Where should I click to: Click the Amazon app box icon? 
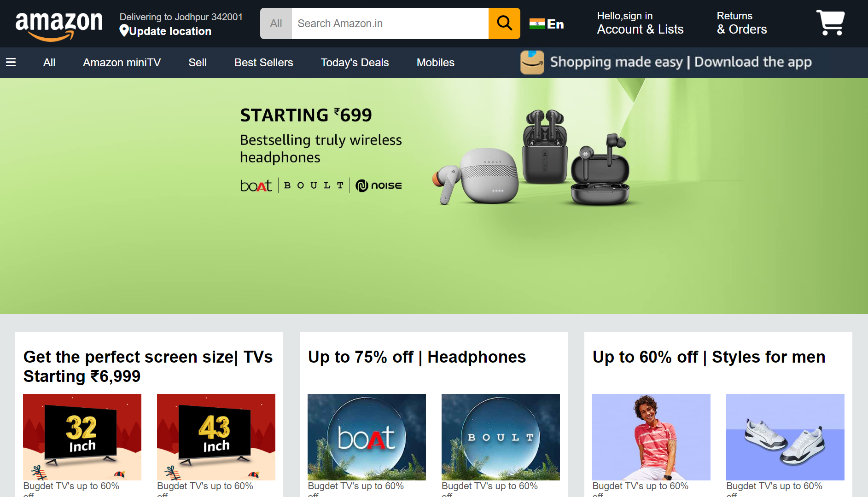[532, 62]
